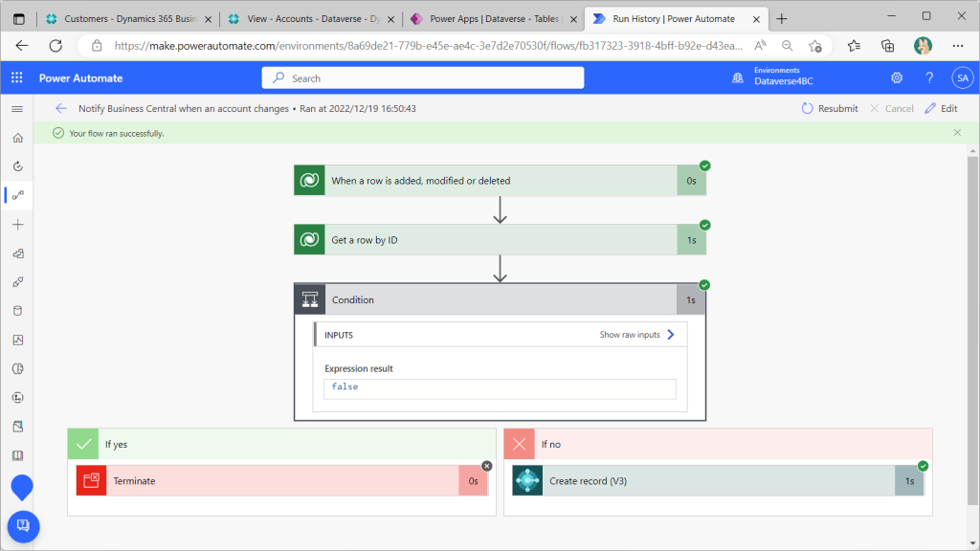Viewport: 980px width, 551px height.
Task: Go to Home in left sidebar
Action: tap(18, 138)
